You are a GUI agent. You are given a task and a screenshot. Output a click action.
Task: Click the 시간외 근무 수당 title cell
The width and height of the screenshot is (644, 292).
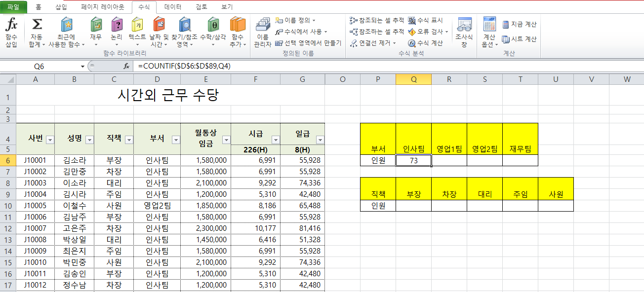coord(170,95)
